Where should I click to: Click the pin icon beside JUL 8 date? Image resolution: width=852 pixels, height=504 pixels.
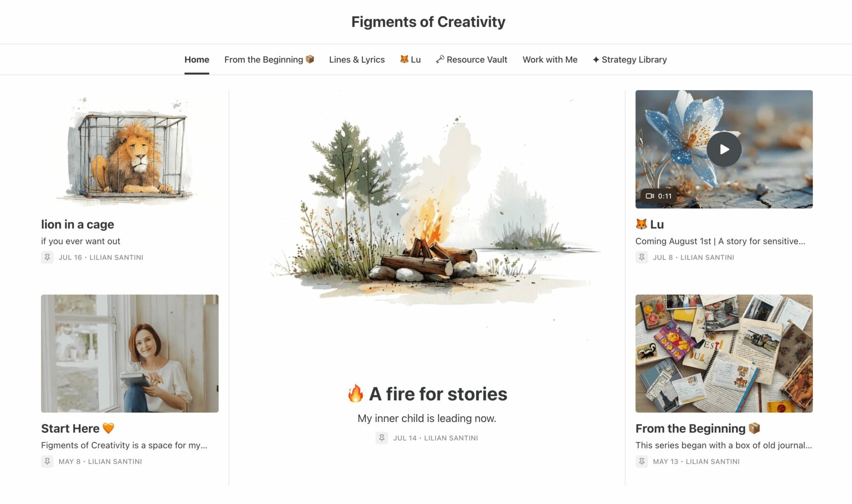pyautogui.click(x=641, y=257)
